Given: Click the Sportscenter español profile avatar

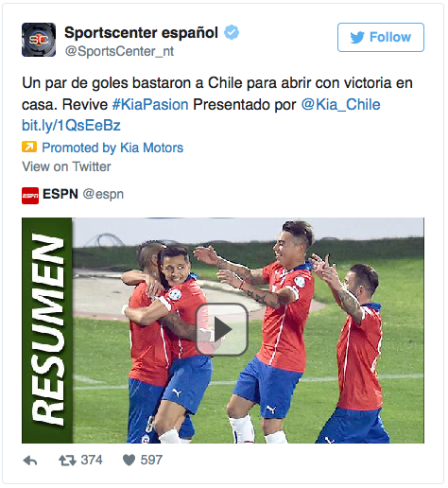Looking at the screenshot, I should (x=39, y=40).
